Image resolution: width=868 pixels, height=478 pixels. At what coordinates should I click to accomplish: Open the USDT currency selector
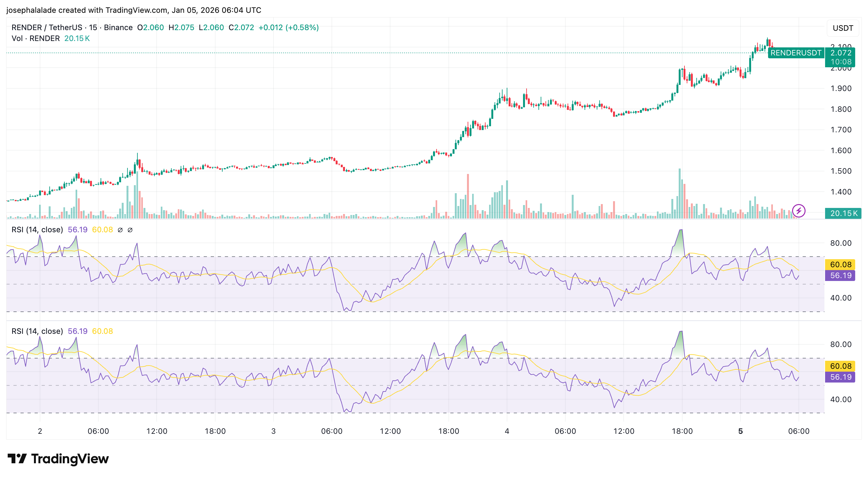tap(843, 28)
